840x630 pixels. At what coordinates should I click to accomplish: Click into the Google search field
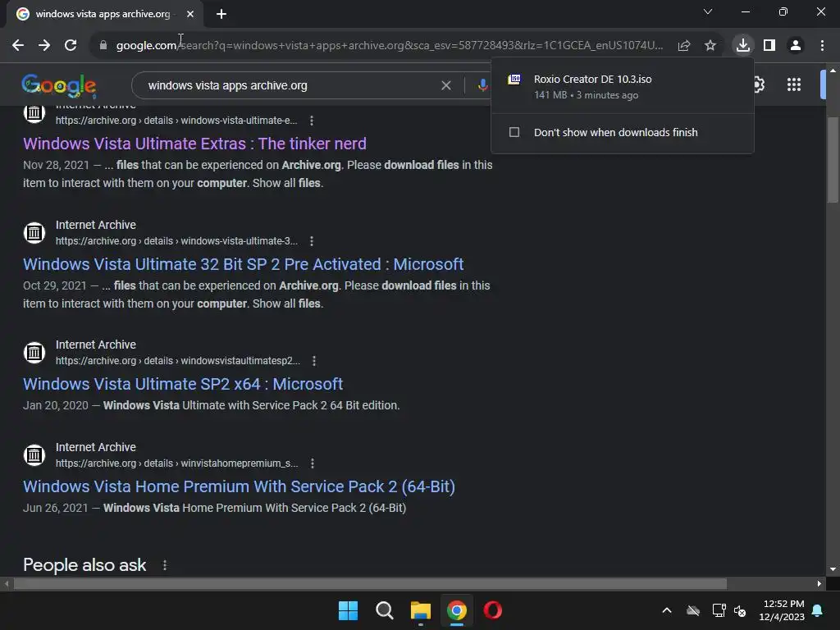tap(290, 85)
